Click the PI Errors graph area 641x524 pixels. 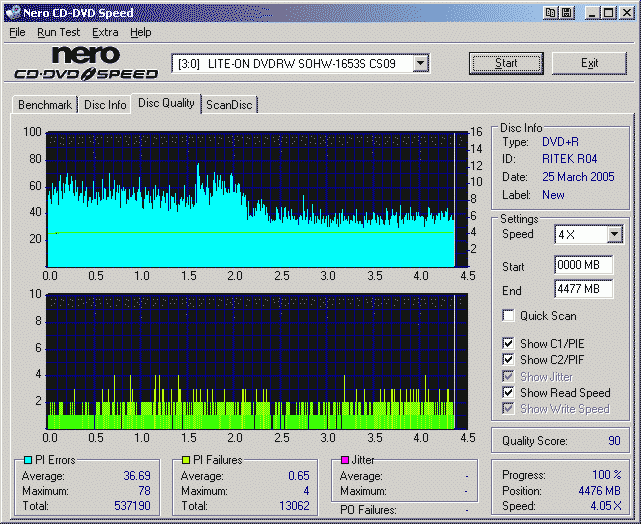pyautogui.click(x=257, y=199)
